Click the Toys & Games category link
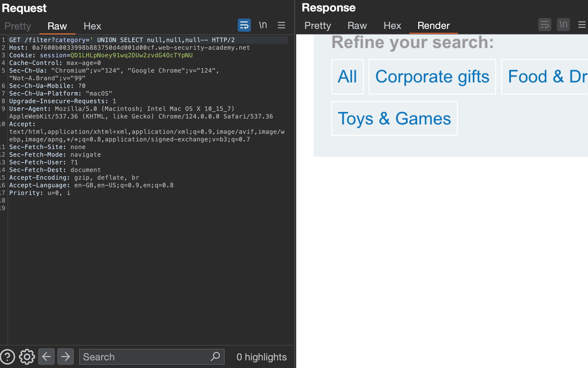588x368 pixels. [x=394, y=118]
